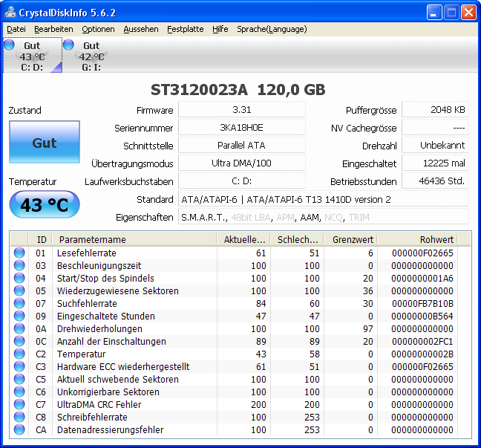Click the blue Gut health status button
481x448 pixels.
coord(45,142)
